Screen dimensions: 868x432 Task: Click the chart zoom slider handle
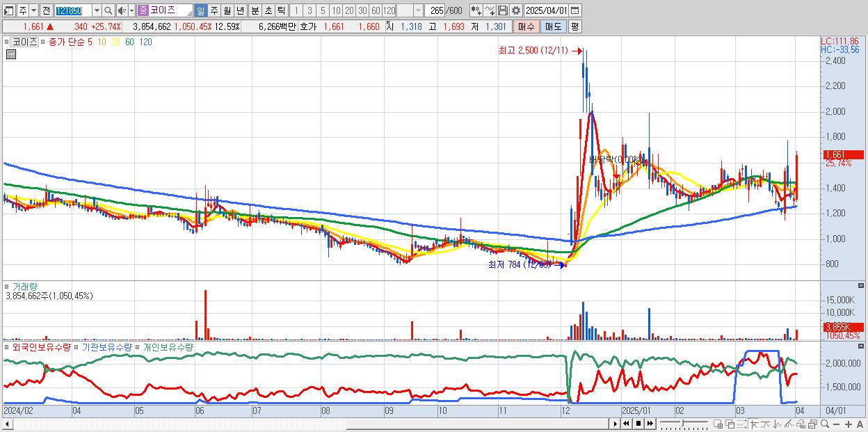tap(683, 423)
